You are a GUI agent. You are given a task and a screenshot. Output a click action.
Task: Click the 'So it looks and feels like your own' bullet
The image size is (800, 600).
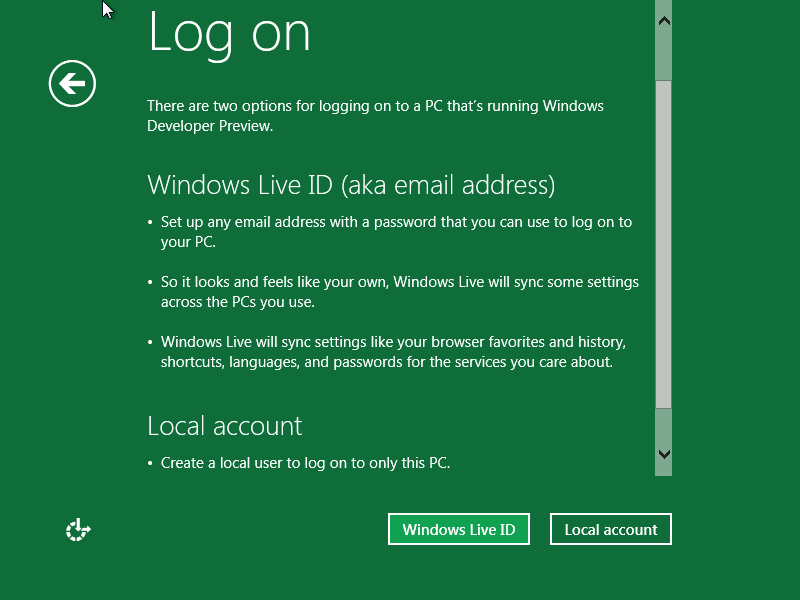point(399,292)
